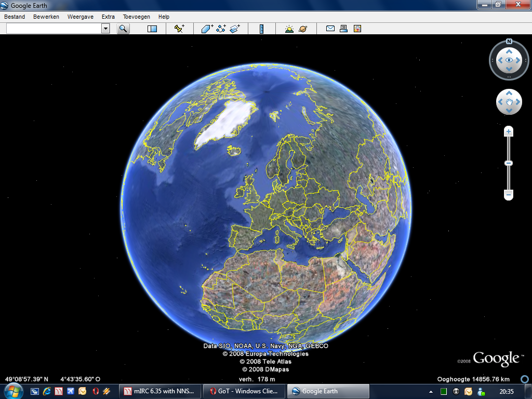Click the zoom slider handle
The height and width of the screenshot is (399, 532).
coord(509,163)
